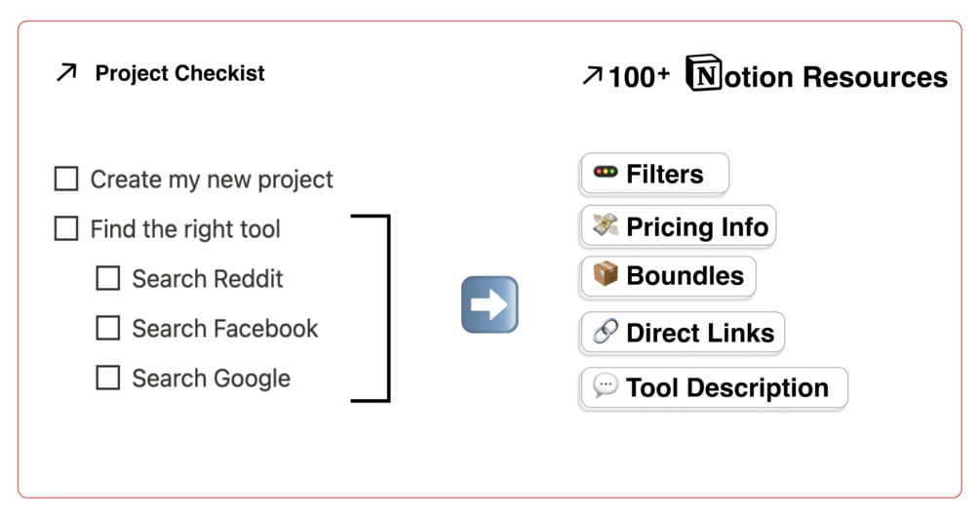Click the flying money icon

point(606,226)
